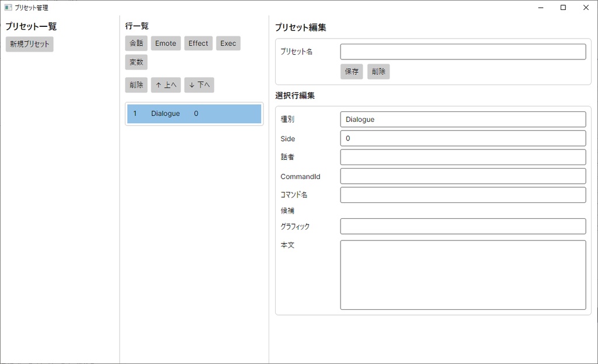The image size is (598, 364).
Task: Click the グラフィック field
Action: click(x=463, y=226)
